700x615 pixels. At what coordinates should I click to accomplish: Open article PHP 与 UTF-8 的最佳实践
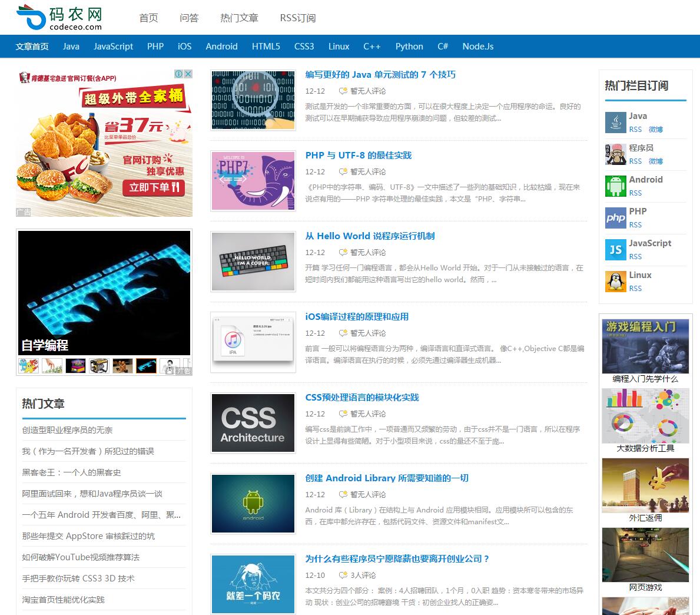pyautogui.click(x=359, y=156)
